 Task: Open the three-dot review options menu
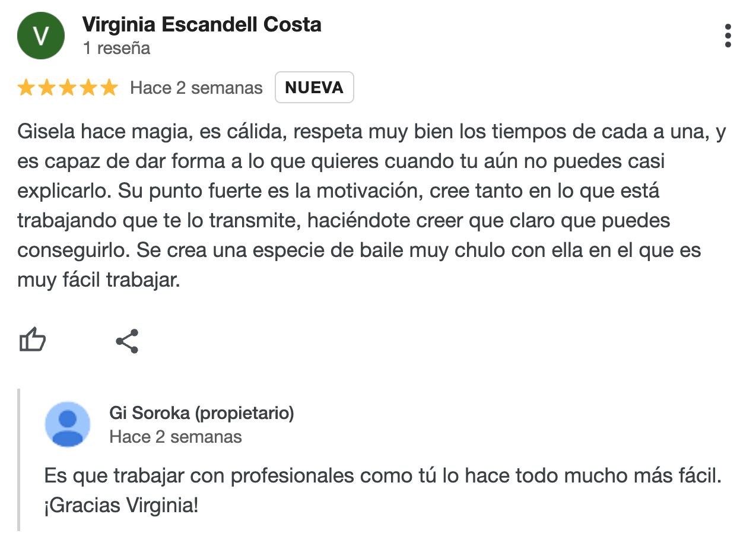[728, 36]
